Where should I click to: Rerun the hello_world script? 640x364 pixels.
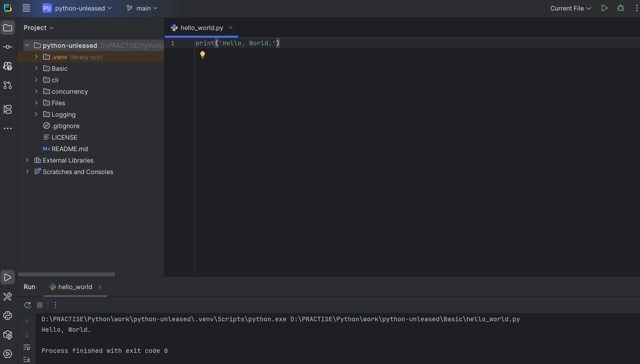[27, 305]
